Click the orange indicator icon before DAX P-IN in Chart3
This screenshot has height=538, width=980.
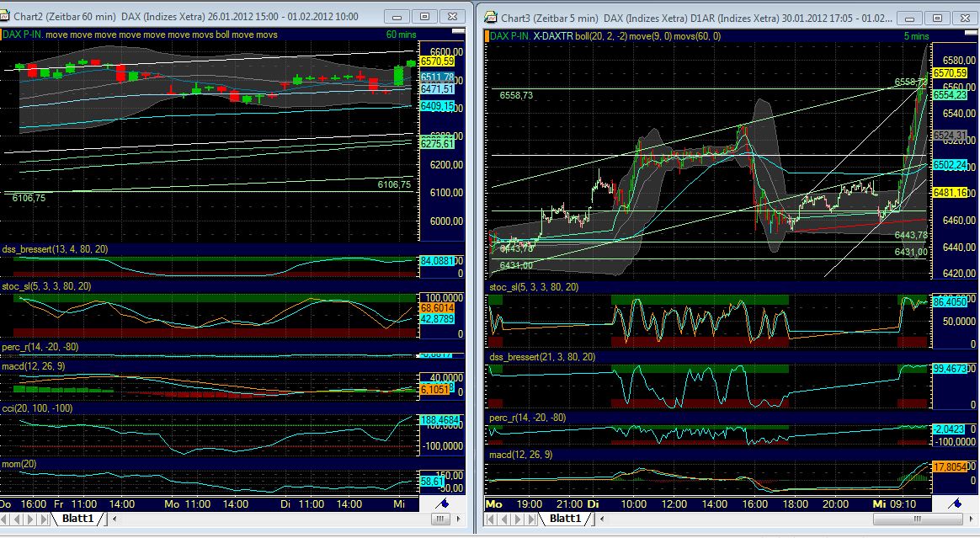tap(488, 34)
